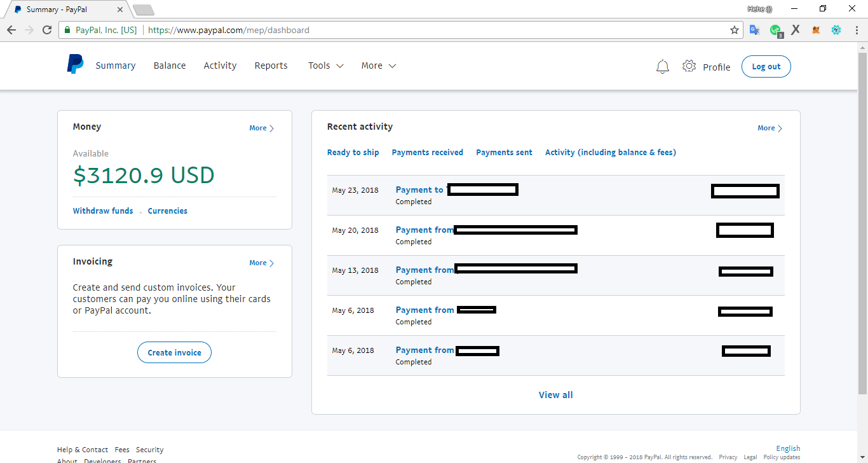This screenshot has width=868, height=463.
Task: Select the Summary - PayPal browser tab
Action: [67, 10]
